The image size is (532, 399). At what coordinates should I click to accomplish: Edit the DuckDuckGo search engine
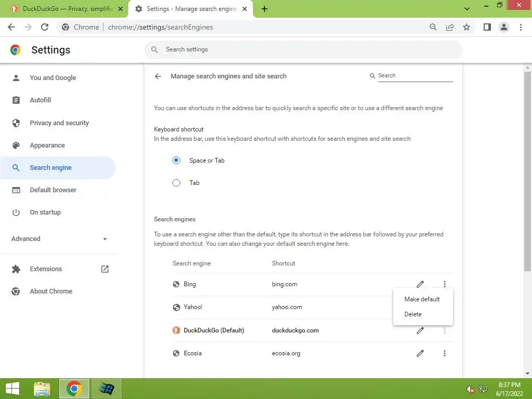pyautogui.click(x=420, y=330)
